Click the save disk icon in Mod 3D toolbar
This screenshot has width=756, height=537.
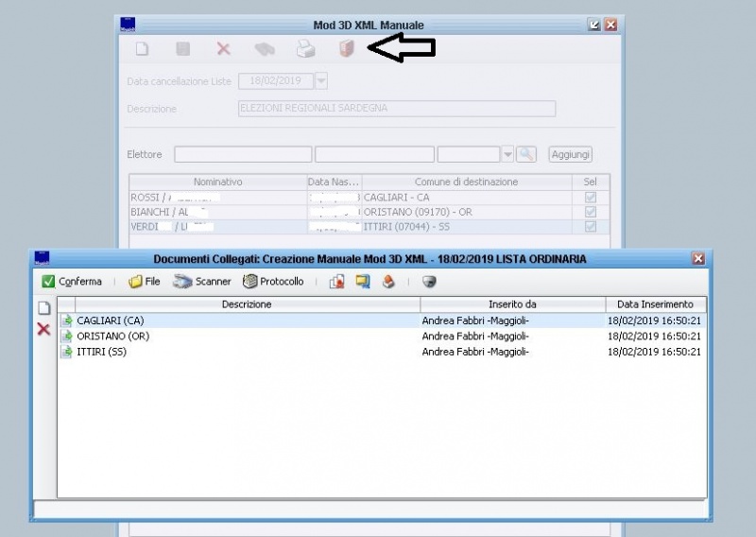click(x=182, y=49)
